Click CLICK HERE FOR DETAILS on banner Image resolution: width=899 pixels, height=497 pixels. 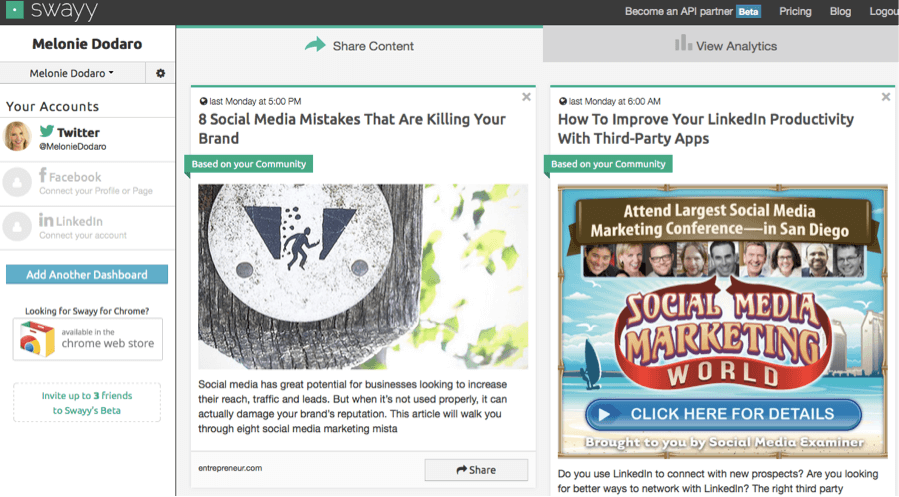point(724,414)
